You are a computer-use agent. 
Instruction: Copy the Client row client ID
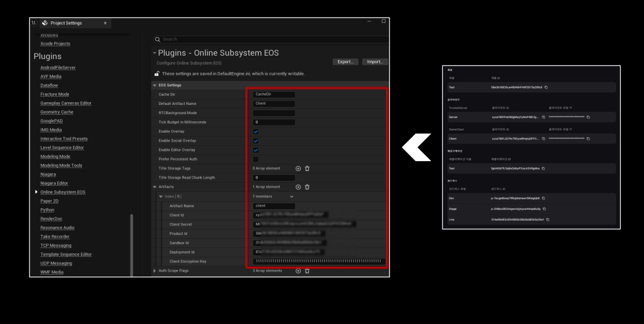pos(543,139)
